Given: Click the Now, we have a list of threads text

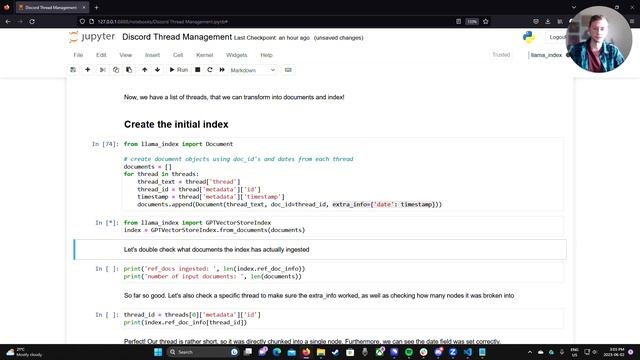Looking at the screenshot, I should 234,97.
